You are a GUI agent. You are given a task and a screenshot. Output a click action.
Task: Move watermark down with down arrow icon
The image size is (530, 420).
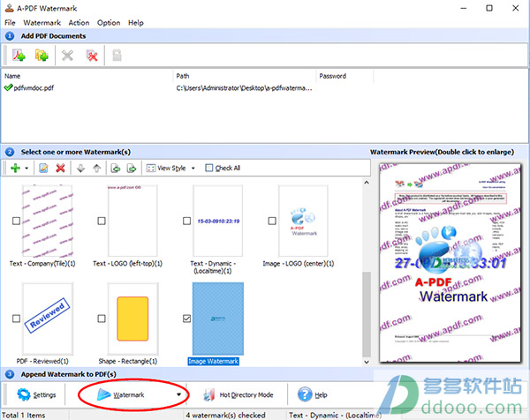point(80,168)
